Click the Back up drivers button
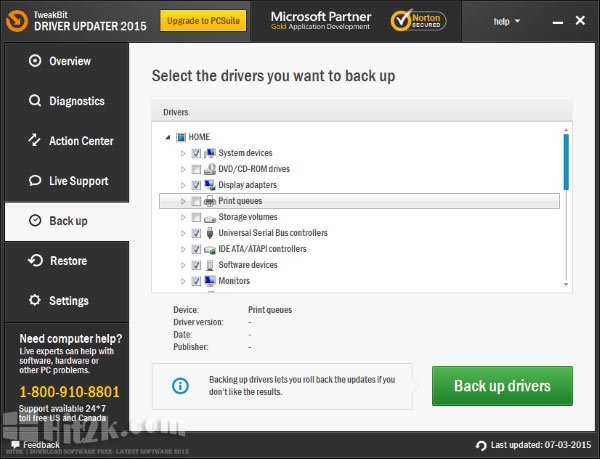600x459 pixels. (x=502, y=386)
